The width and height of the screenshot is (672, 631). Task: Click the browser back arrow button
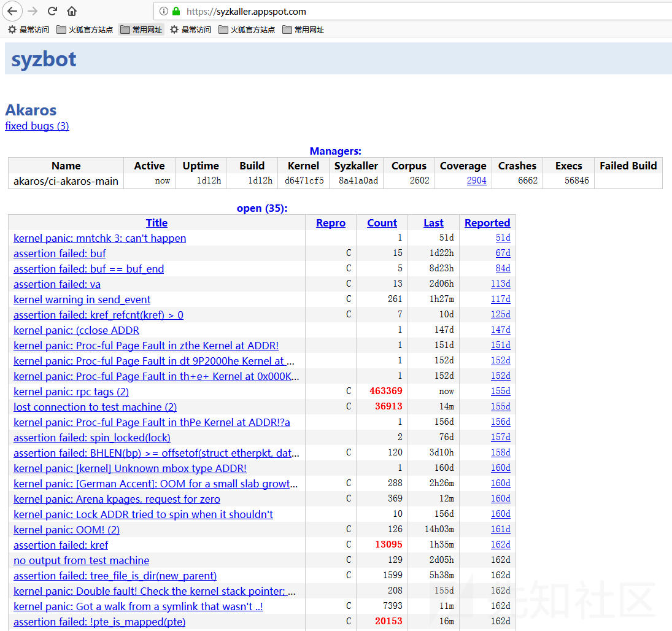point(12,11)
